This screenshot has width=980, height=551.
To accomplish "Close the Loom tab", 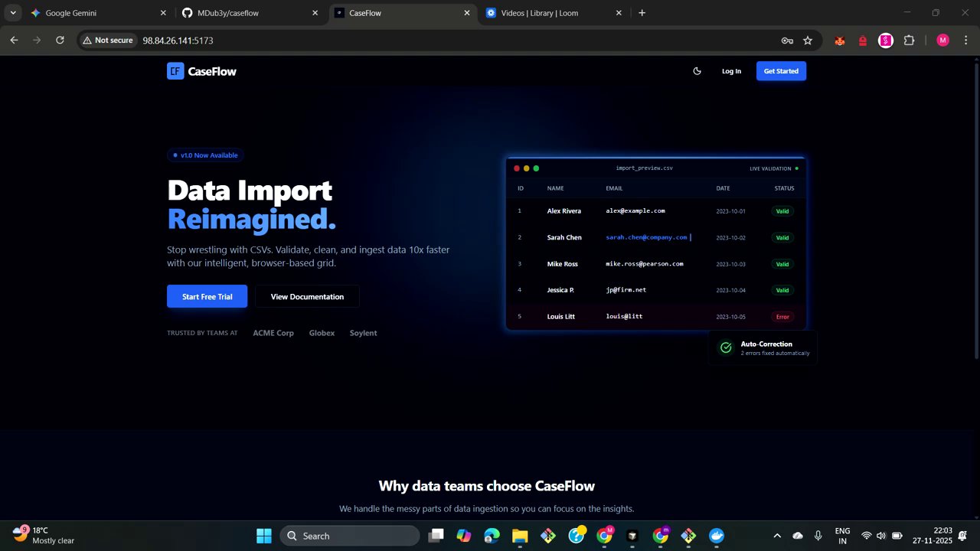I will (x=619, y=13).
